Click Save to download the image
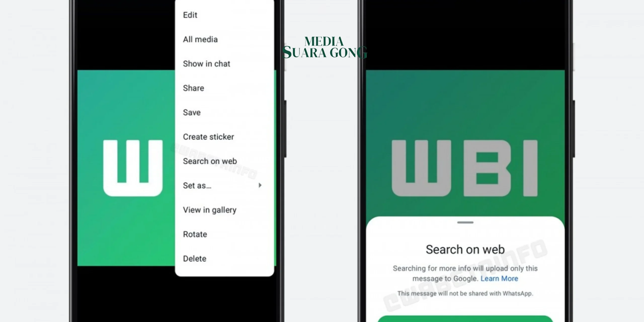Viewport: 644px width, 322px height. [192, 112]
